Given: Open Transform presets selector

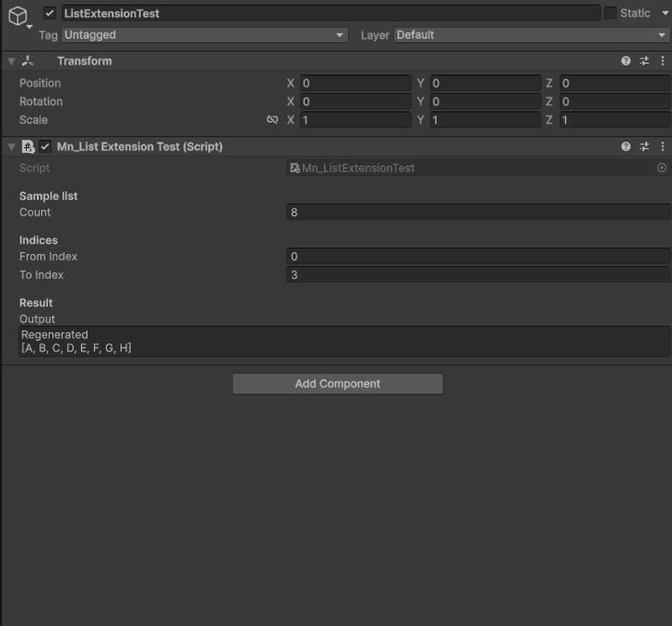Looking at the screenshot, I should (644, 61).
